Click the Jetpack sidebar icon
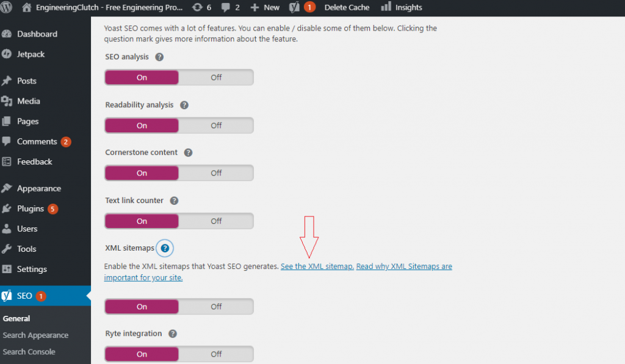 point(6,54)
